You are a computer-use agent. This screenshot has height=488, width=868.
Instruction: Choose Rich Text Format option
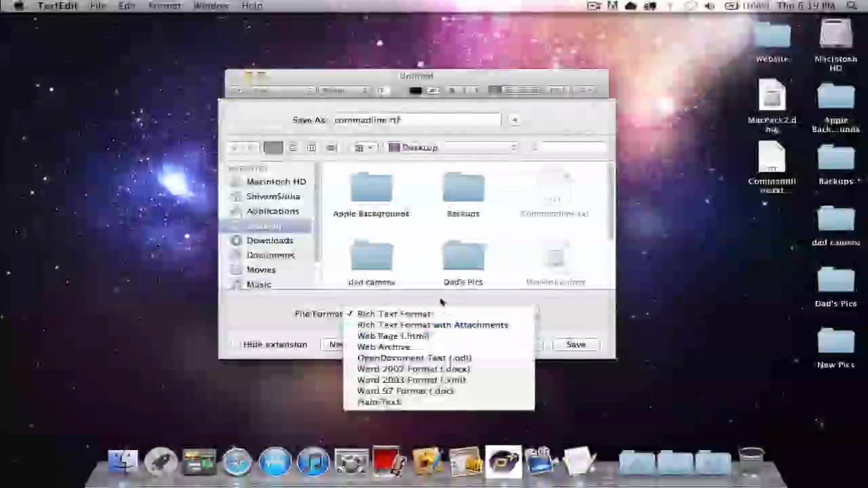[x=439, y=314]
